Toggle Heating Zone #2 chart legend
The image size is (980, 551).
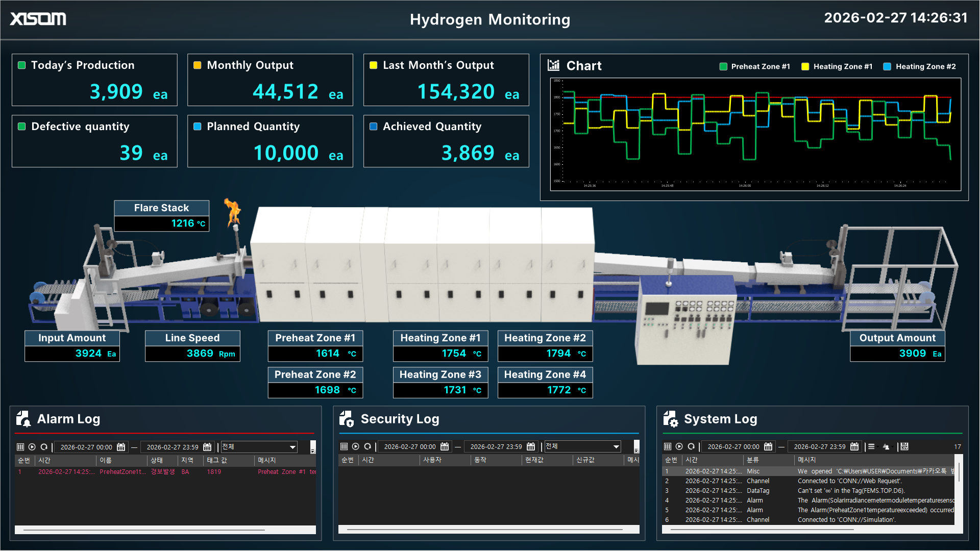pos(919,66)
